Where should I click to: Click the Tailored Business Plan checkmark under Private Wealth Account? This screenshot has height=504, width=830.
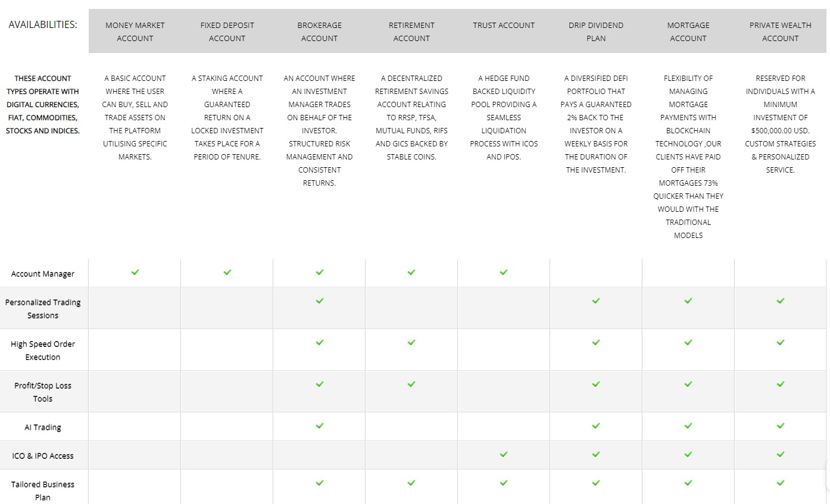(x=781, y=483)
